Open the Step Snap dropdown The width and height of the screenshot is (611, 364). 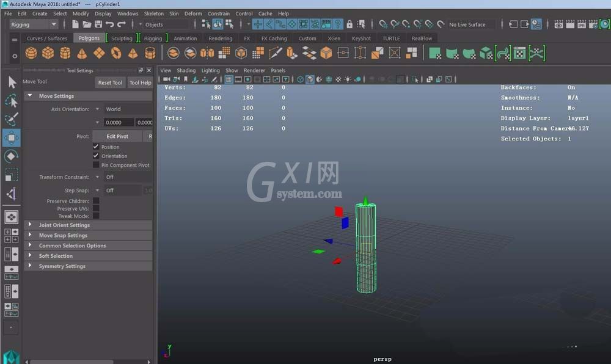118,191
